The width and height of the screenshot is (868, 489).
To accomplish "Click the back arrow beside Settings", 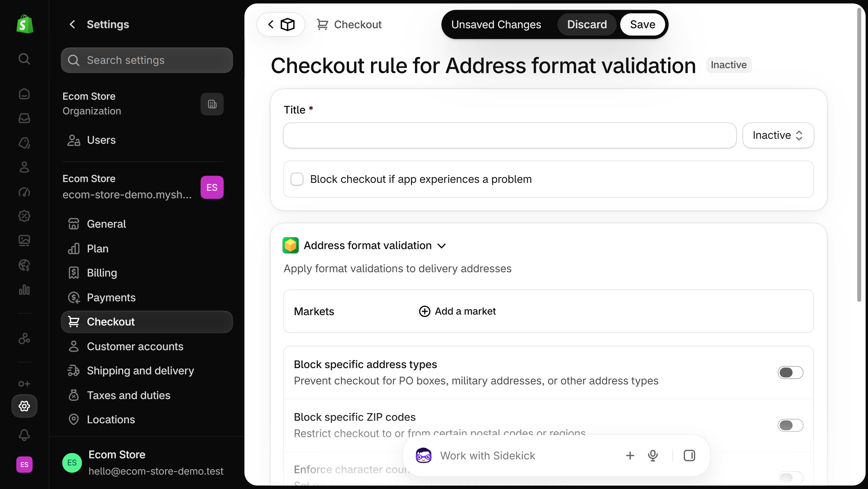I will click(x=72, y=24).
